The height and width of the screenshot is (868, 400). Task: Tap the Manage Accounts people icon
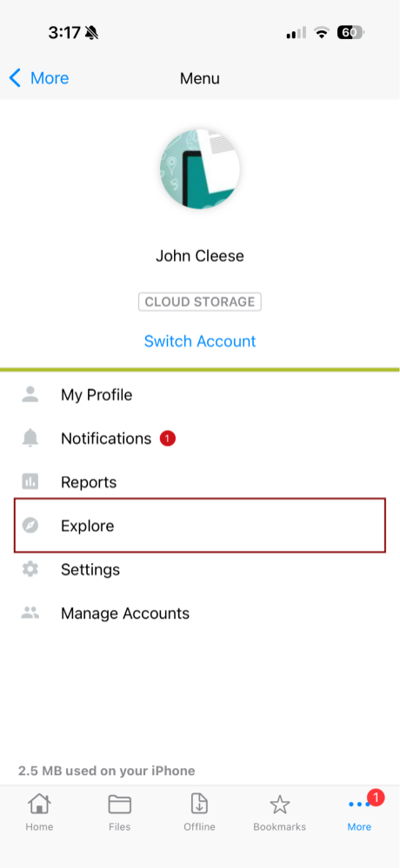coord(30,613)
